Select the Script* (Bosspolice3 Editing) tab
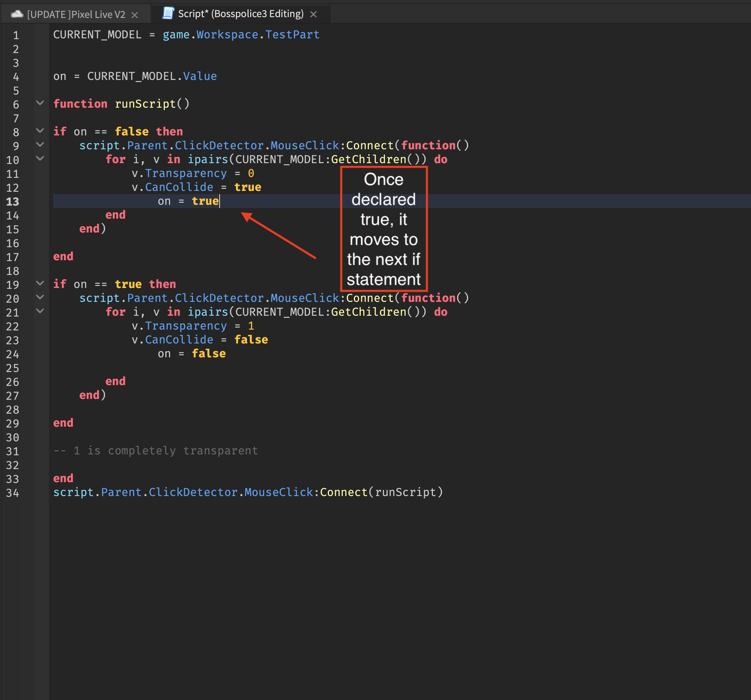Screen dimensions: 751x700 [x=240, y=14]
